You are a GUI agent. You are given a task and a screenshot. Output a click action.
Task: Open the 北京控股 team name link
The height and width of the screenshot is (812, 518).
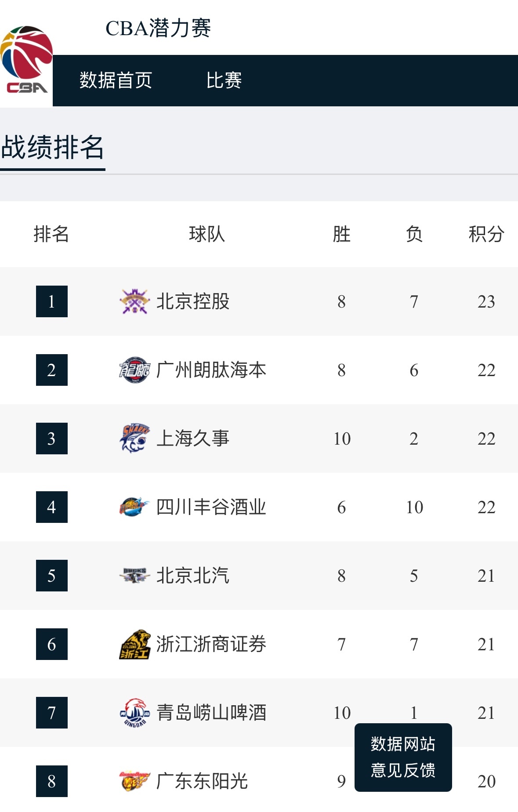[x=193, y=301]
